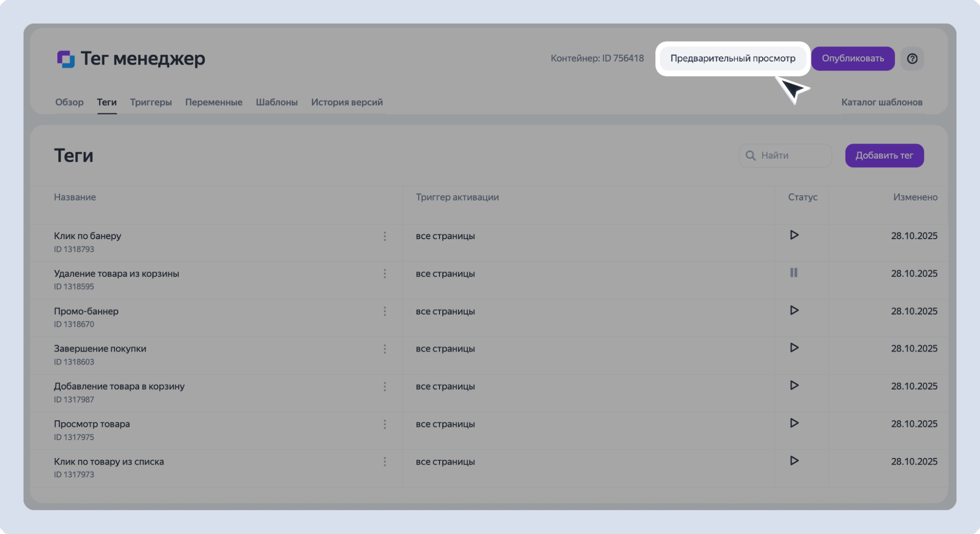
Task: Switch to the Триггеры tab
Action: (151, 102)
